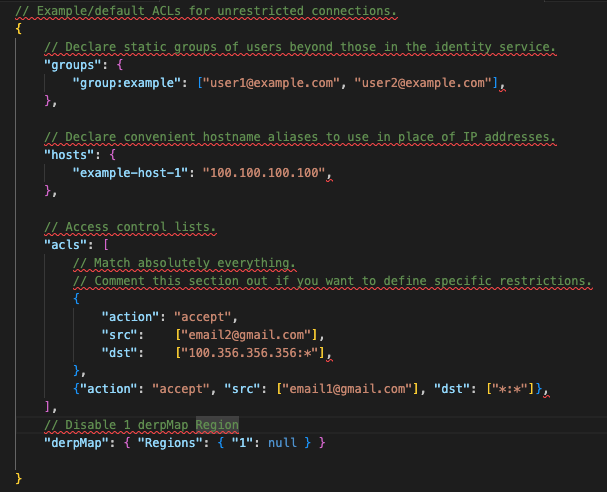This screenshot has width=607, height=492.
Task: Click the "derpMap" key
Action: click(x=76, y=443)
